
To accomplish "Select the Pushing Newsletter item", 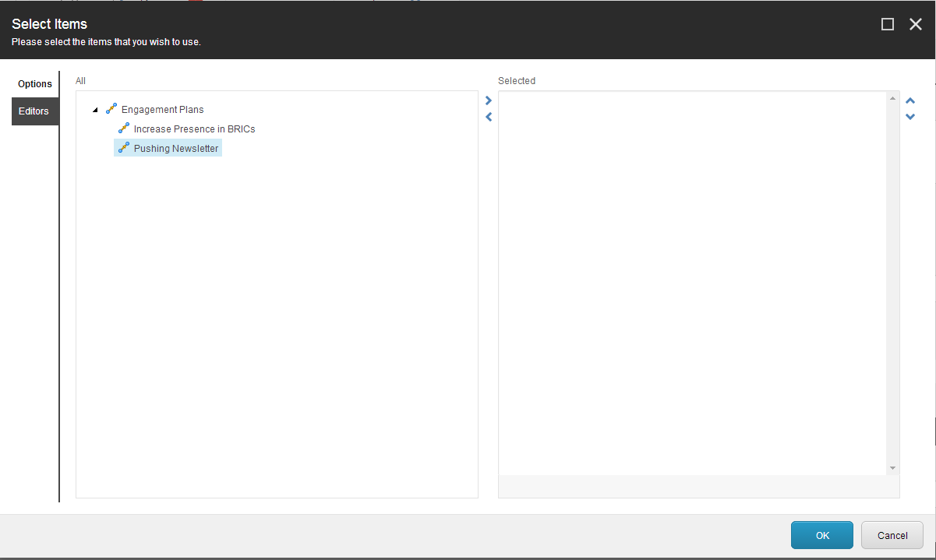I will click(x=175, y=147).
